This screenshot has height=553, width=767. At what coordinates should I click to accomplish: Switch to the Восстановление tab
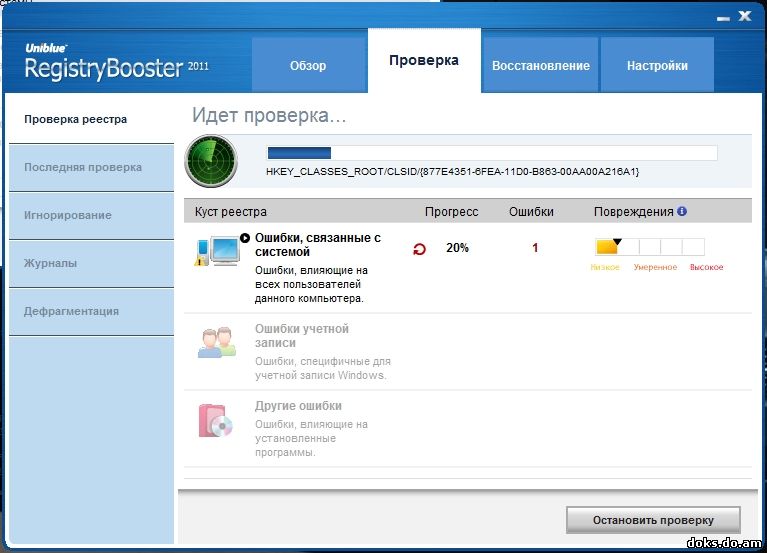pos(541,65)
